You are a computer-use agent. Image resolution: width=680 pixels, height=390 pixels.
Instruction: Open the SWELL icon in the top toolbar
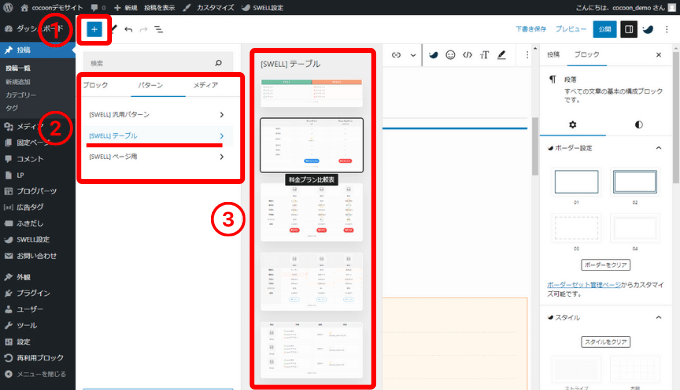648,29
